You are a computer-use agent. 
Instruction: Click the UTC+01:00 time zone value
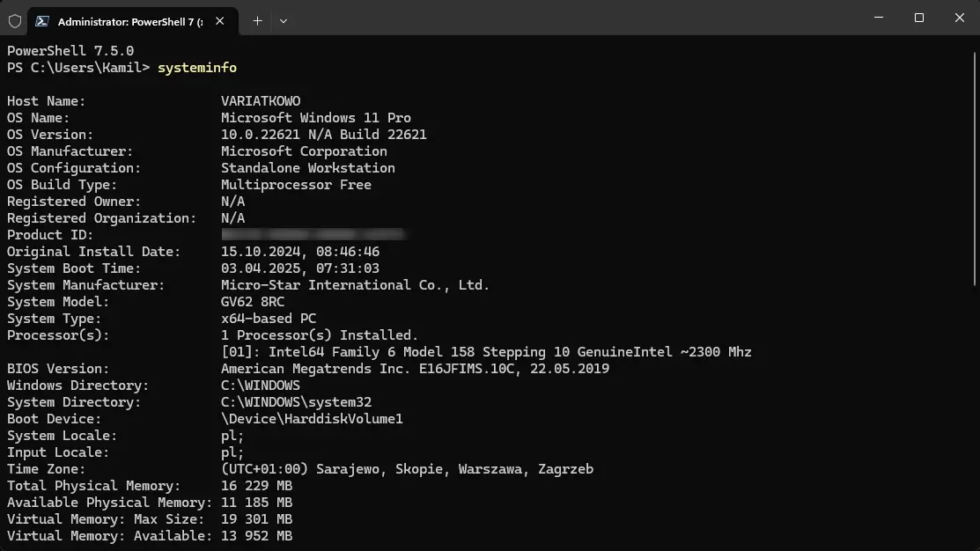pos(407,469)
